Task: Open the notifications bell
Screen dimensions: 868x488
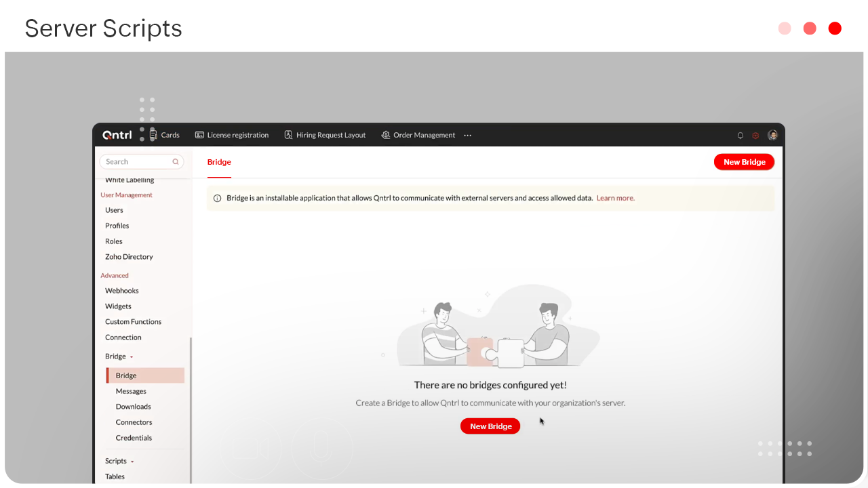Action: (x=741, y=136)
